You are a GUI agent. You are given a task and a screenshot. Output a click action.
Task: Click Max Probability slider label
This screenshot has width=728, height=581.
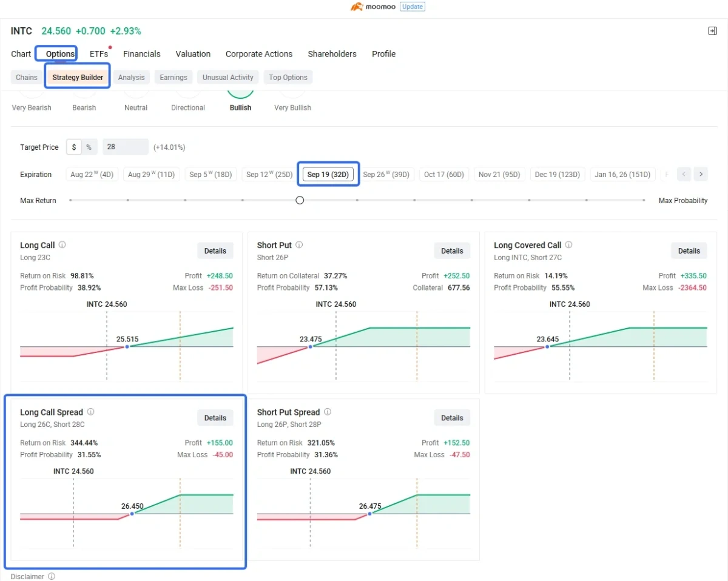click(683, 201)
